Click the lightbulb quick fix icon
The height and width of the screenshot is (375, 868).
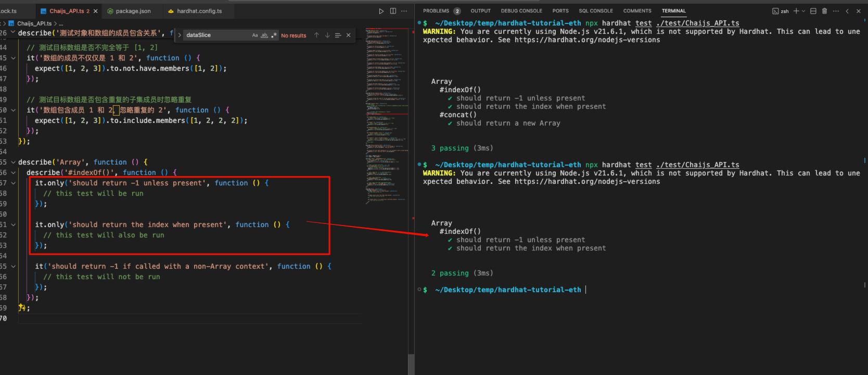21,307
